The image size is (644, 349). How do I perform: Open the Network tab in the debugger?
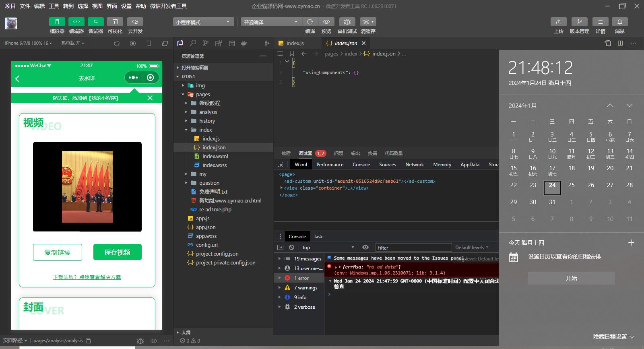(414, 165)
